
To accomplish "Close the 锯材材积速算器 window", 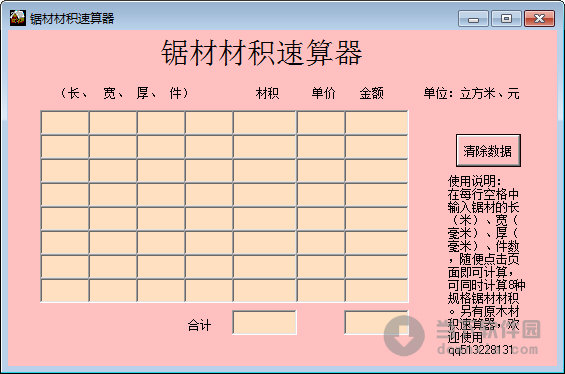I will coord(539,19).
